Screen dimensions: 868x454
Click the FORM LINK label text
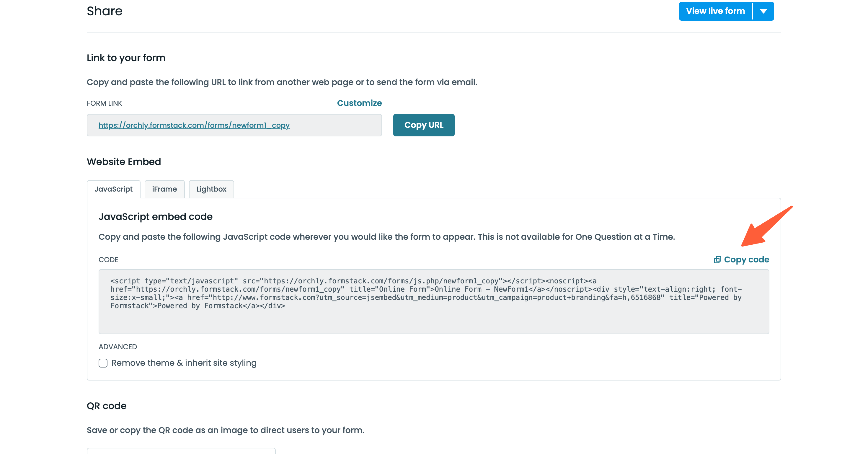click(x=105, y=103)
